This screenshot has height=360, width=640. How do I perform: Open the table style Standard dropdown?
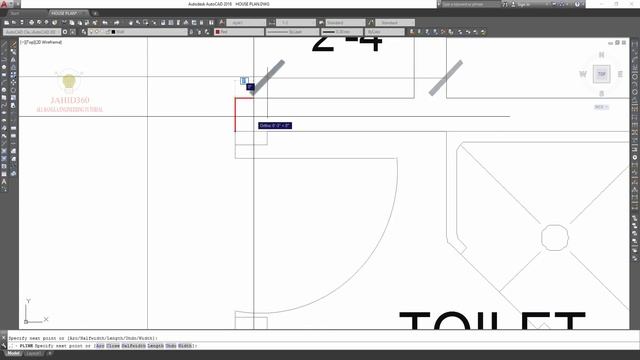tap(345, 22)
